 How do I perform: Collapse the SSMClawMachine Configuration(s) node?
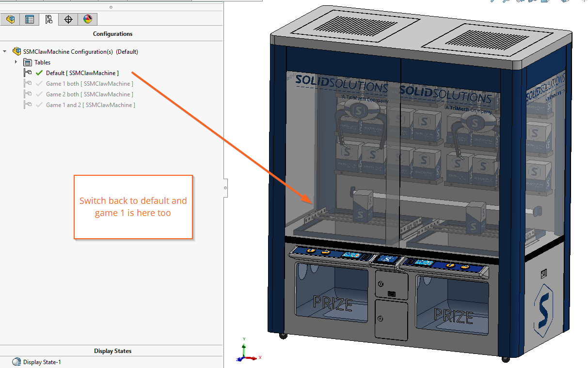(x=4, y=51)
